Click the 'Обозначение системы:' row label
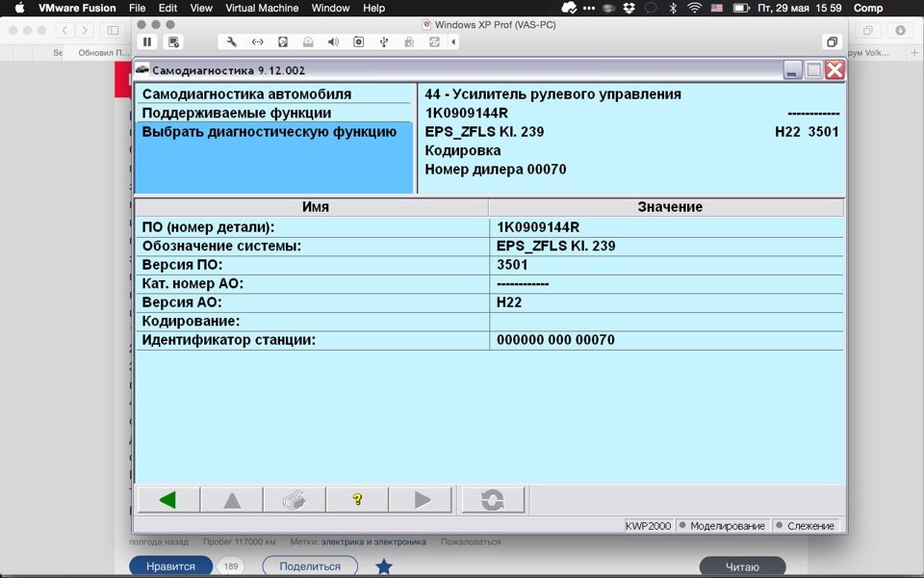 coord(221,246)
